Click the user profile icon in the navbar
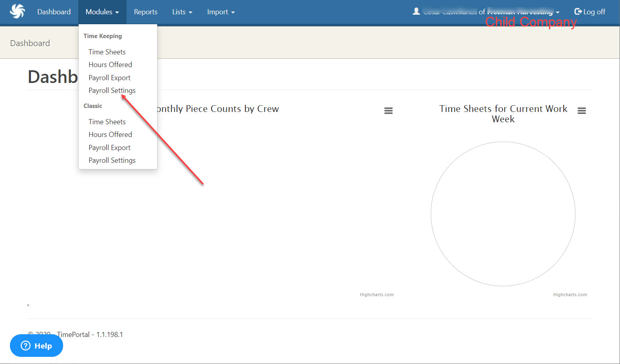The image size is (620, 364). (x=416, y=12)
